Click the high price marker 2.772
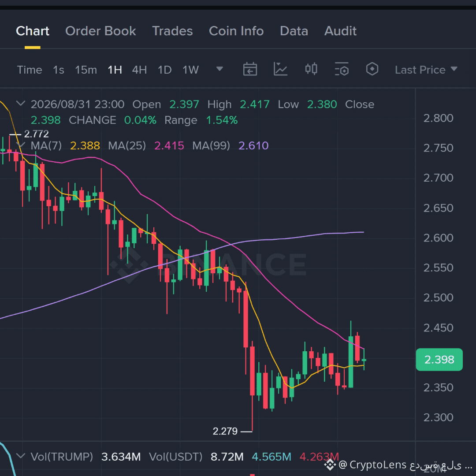This screenshot has width=476, height=476. click(37, 134)
